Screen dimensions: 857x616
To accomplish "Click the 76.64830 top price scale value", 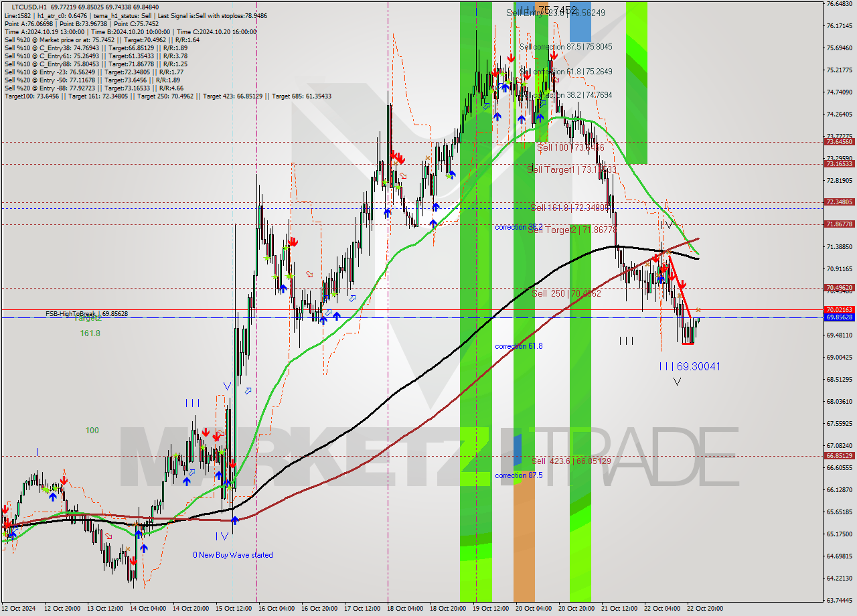I will point(839,4).
